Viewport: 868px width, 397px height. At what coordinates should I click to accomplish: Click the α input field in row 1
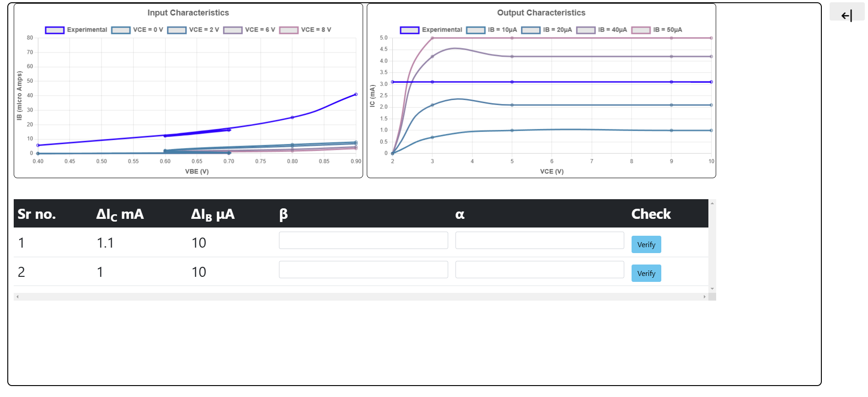click(x=540, y=240)
